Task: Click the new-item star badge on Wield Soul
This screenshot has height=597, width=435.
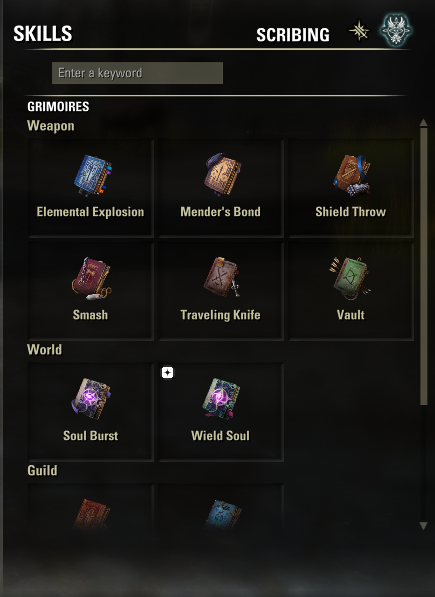Action: pyautogui.click(x=167, y=373)
